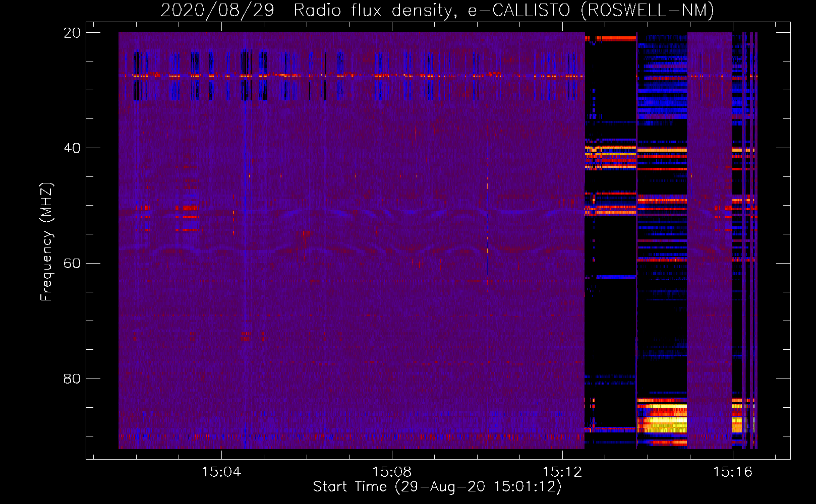Click the 60 MHz frequency tick label

click(x=72, y=264)
